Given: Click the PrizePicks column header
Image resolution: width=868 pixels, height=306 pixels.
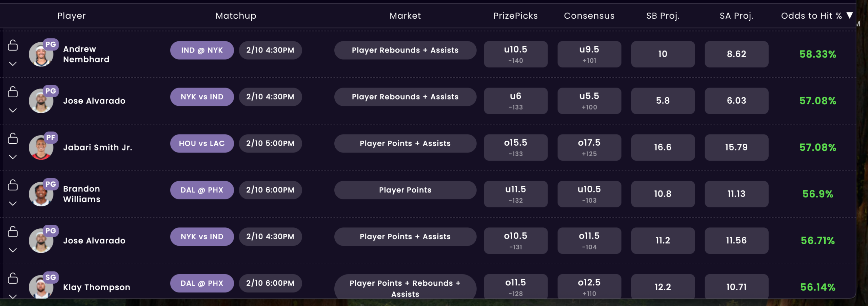Looking at the screenshot, I should [515, 16].
